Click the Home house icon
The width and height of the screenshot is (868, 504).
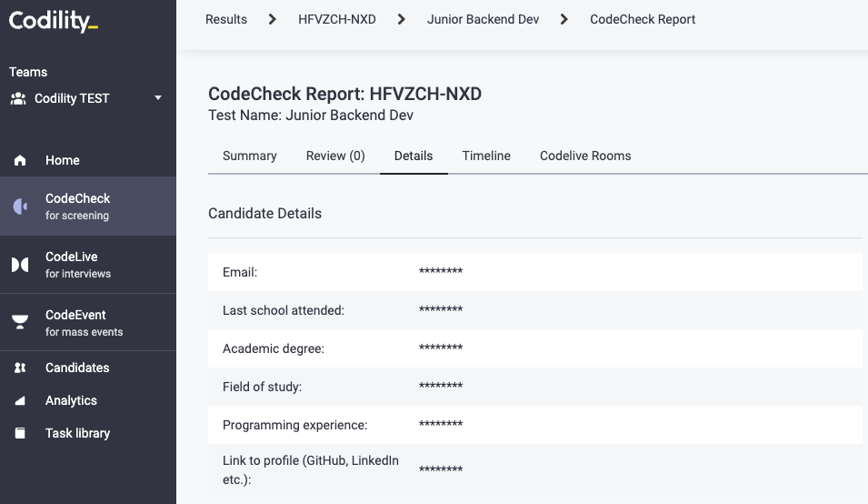coord(20,161)
